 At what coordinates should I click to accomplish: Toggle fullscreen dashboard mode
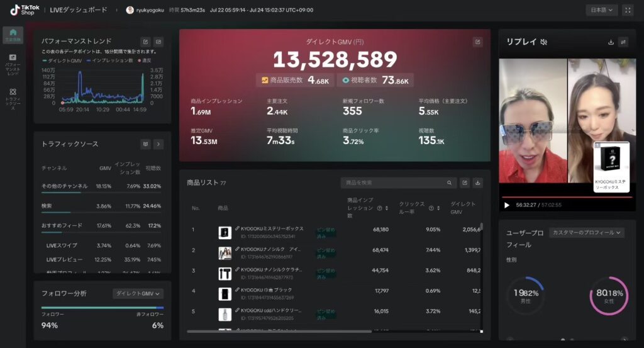tap(628, 10)
